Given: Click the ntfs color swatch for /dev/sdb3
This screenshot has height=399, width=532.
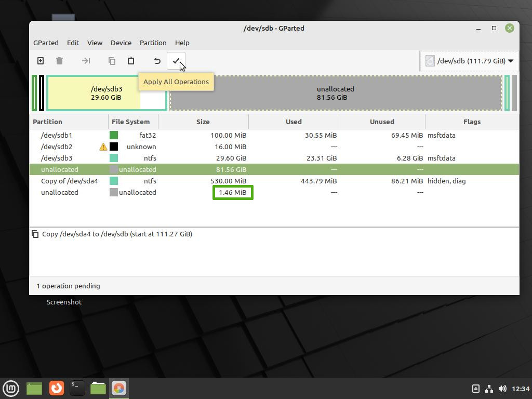Looking at the screenshot, I should pos(114,158).
